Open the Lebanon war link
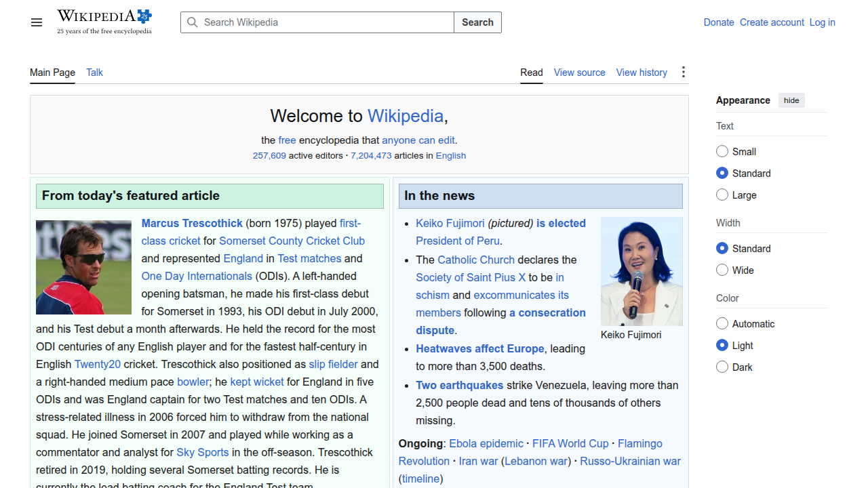Image resolution: width=868 pixels, height=488 pixels. pos(535,461)
